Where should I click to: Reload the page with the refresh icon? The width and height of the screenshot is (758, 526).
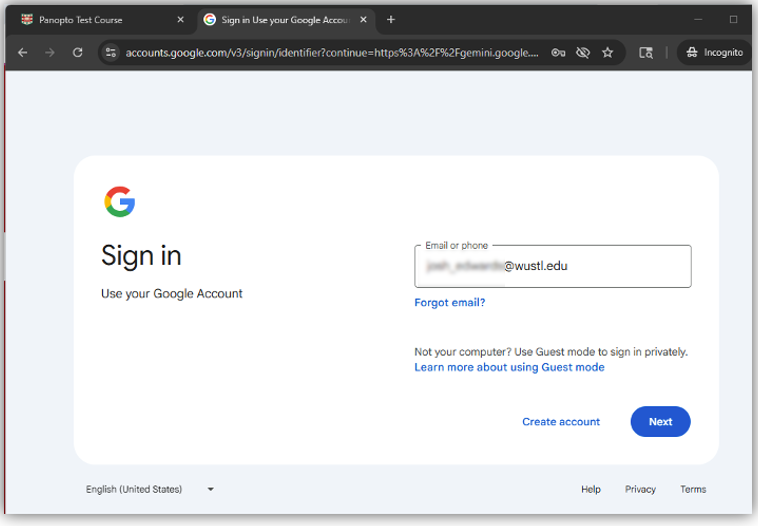(x=78, y=52)
